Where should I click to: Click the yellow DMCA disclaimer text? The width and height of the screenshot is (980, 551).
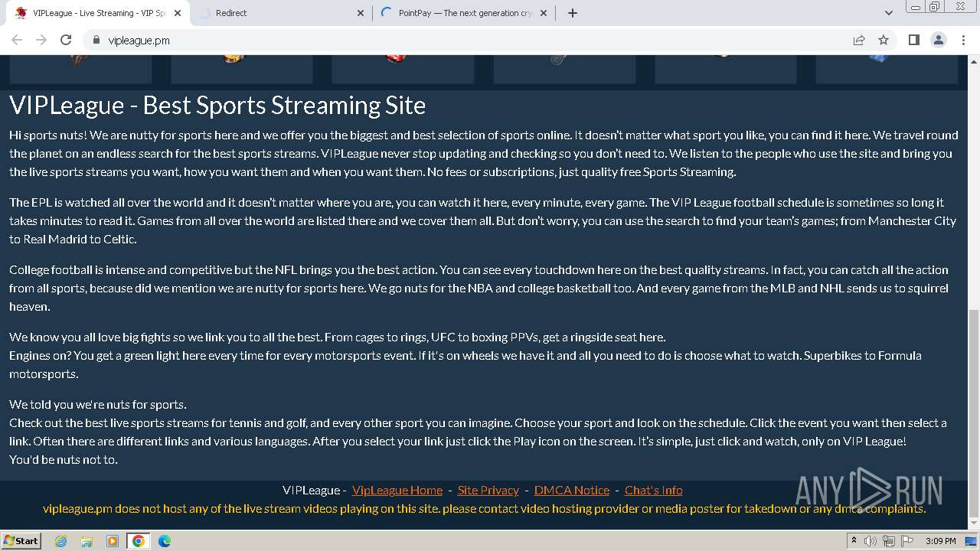coord(484,508)
